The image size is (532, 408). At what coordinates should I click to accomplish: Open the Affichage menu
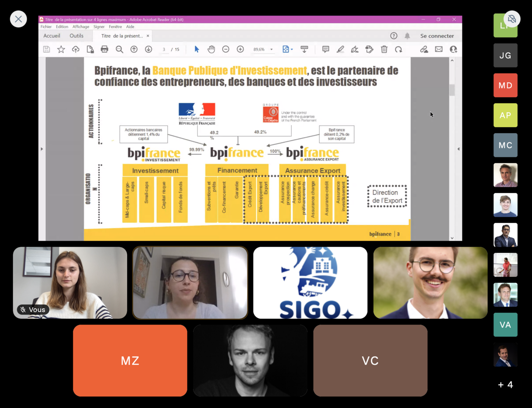(81, 27)
